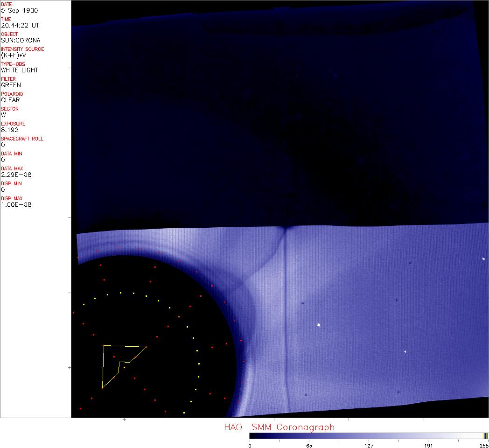This screenshot has height=448, width=489.
Task: Click the DATA MAX value 2.29E-08
Action: point(16,175)
